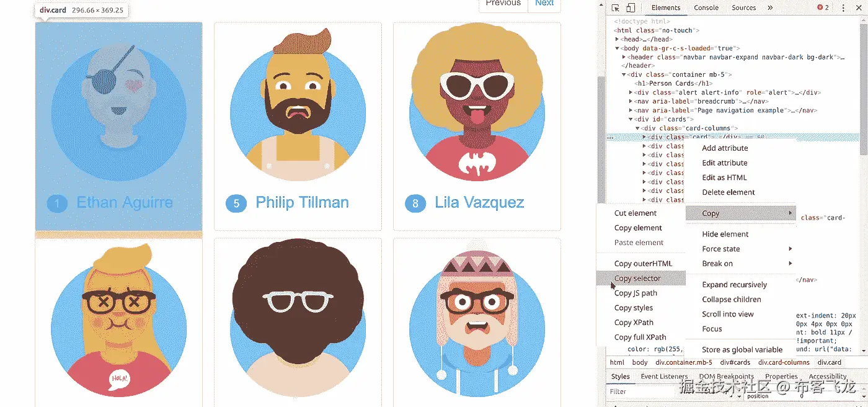
Task: Select Copy full XPath
Action: click(641, 338)
